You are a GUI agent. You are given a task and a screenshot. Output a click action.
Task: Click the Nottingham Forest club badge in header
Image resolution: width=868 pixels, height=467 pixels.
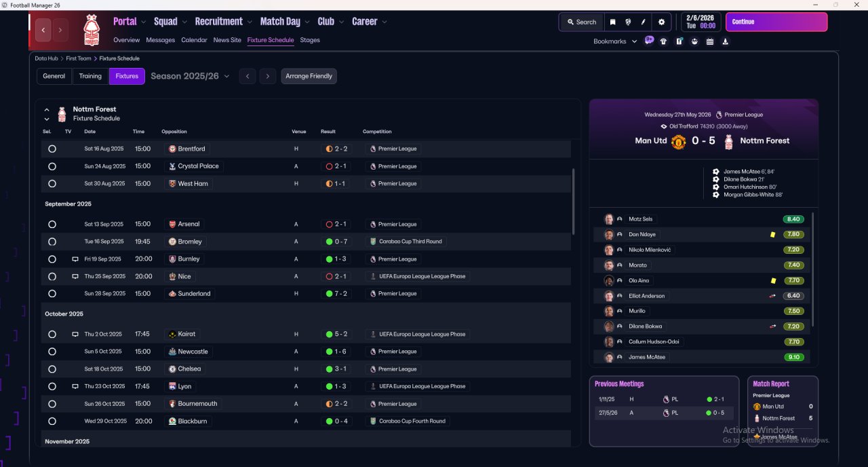[91, 30]
